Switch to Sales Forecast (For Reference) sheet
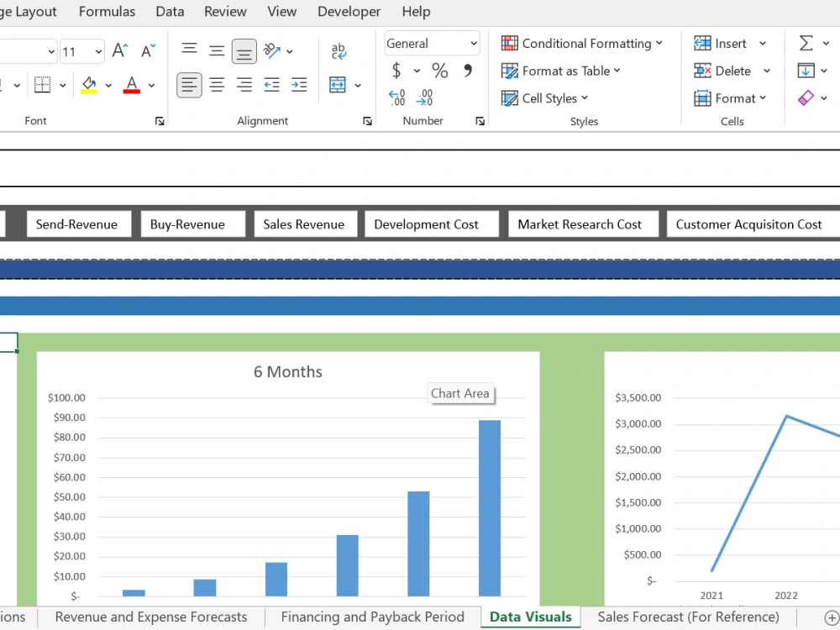This screenshot has width=840, height=630. [x=689, y=617]
